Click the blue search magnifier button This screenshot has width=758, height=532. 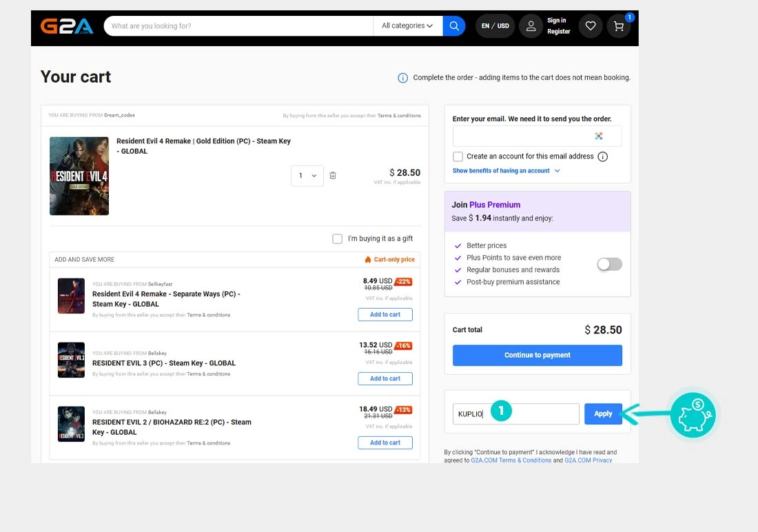(454, 26)
